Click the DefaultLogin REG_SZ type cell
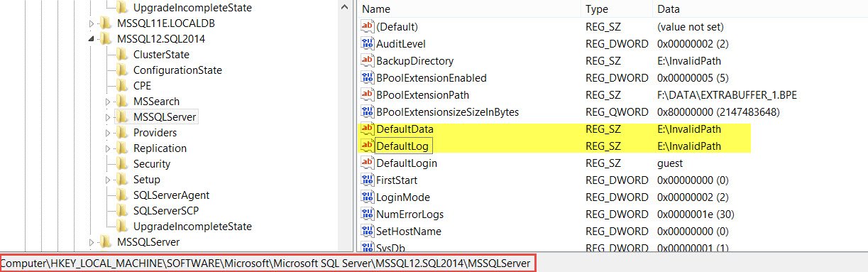 (x=603, y=163)
